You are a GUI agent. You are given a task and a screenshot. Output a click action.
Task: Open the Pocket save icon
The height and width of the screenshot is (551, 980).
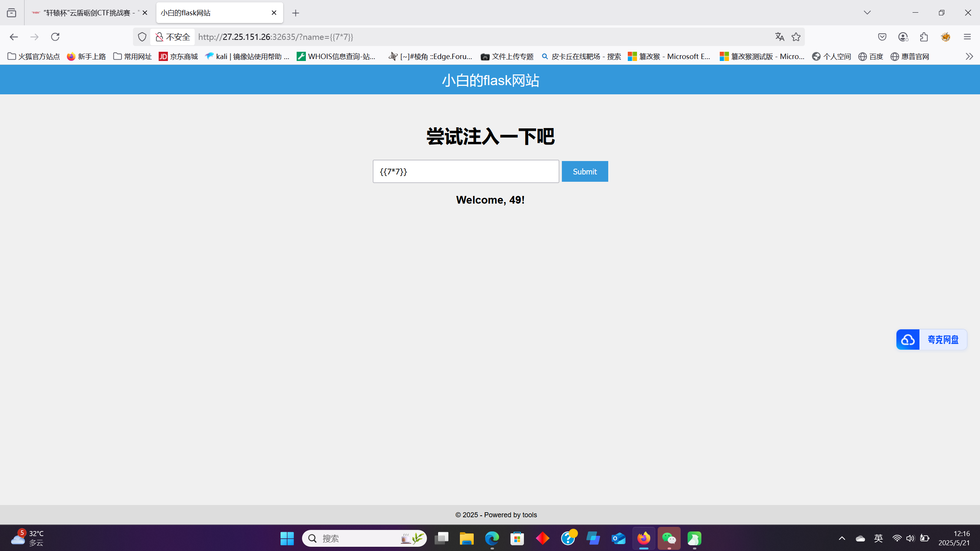point(882,37)
